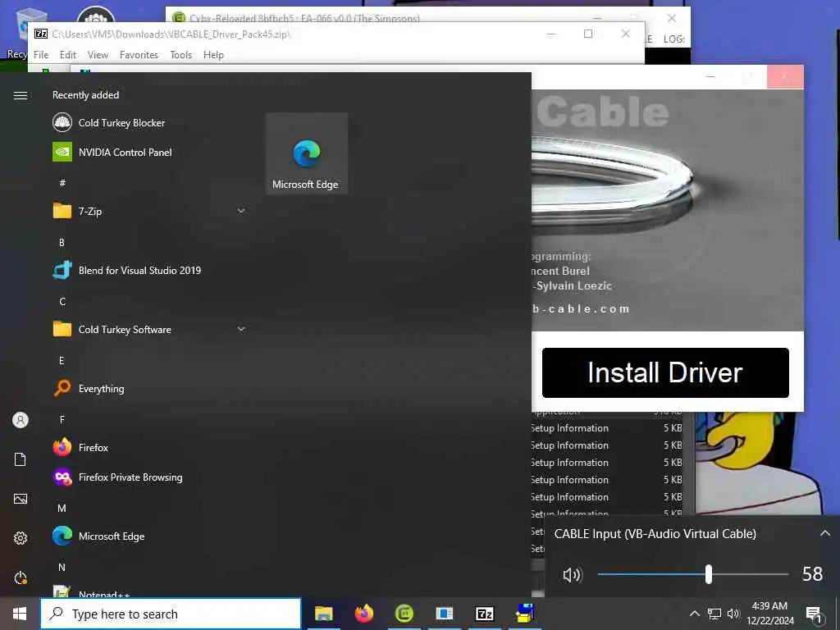Open the View menu in 7-Zip
This screenshot has height=630, width=840.
[98, 55]
